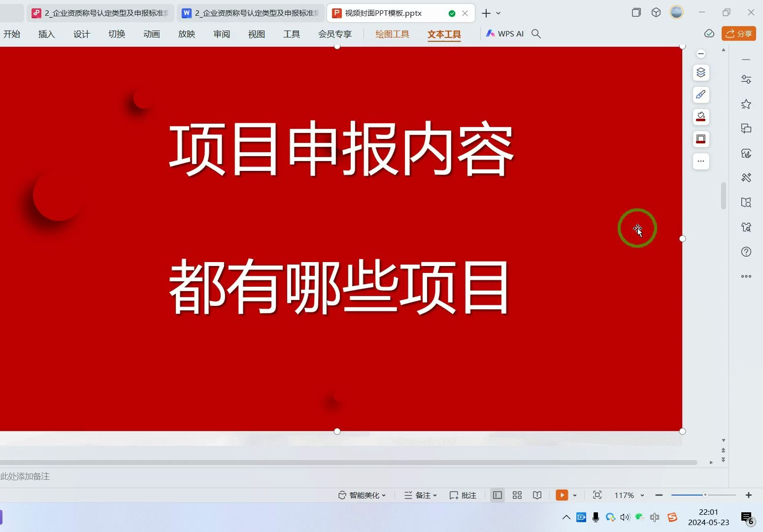Show more sidebar items with three dots
The width and height of the screenshot is (763, 532).
tap(746, 276)
